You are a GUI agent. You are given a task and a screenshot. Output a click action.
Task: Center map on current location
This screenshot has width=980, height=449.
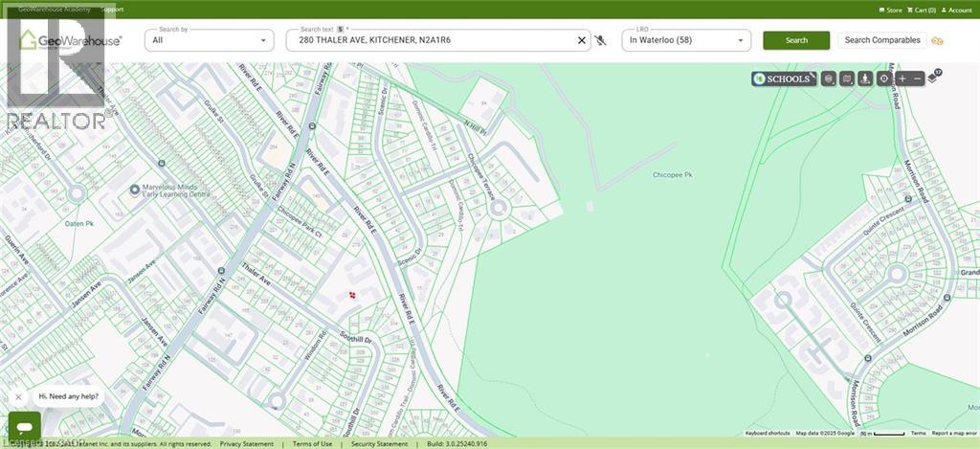884,79
